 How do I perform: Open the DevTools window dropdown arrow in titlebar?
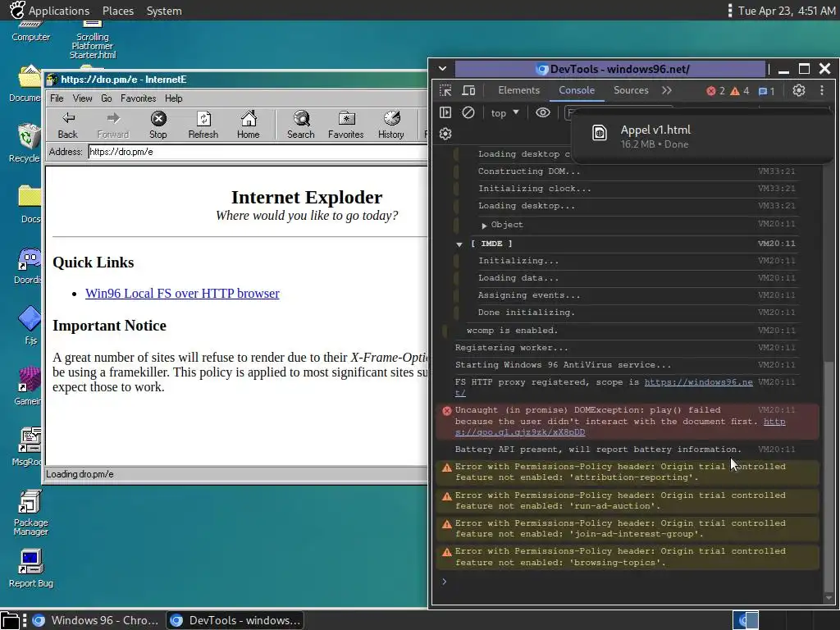point(442,69)
